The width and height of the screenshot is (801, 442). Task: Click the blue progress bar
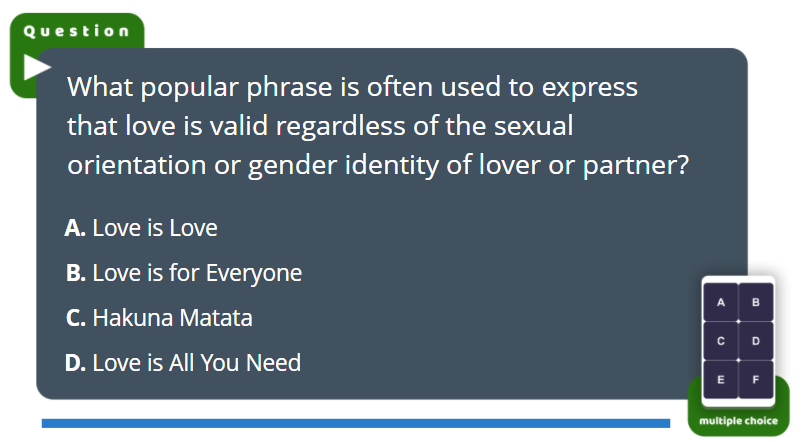[x=356, y=423]
